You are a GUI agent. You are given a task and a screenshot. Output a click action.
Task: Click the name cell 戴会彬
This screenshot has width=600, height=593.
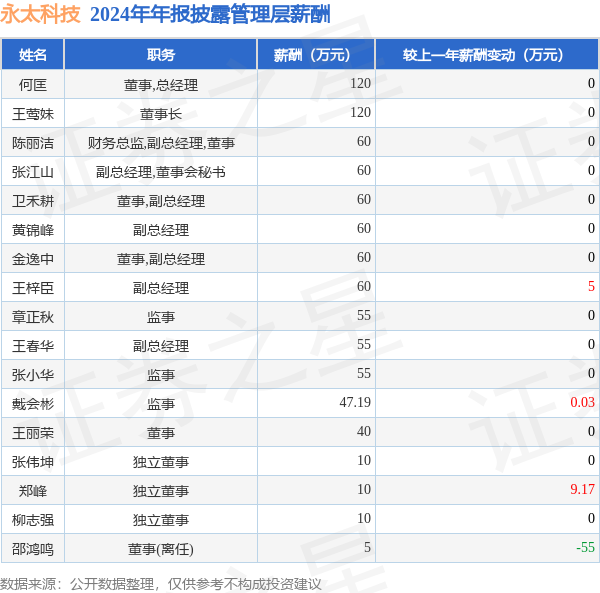[x=33, y=404]
